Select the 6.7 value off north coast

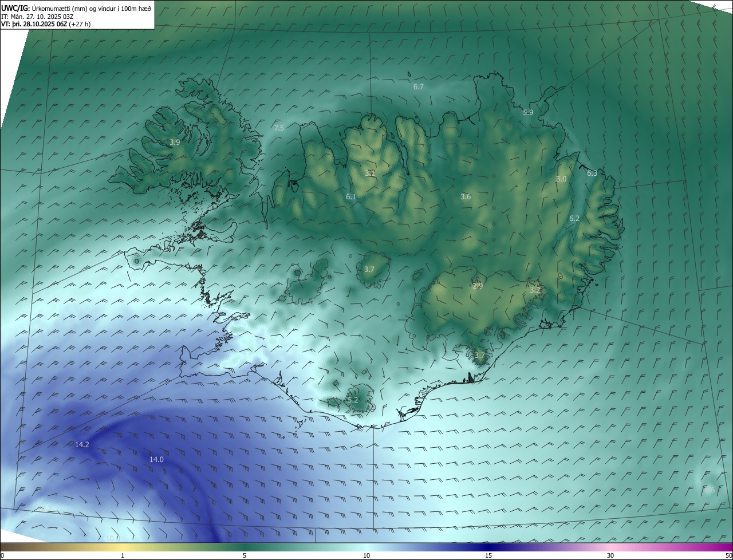tap(419, 87)
